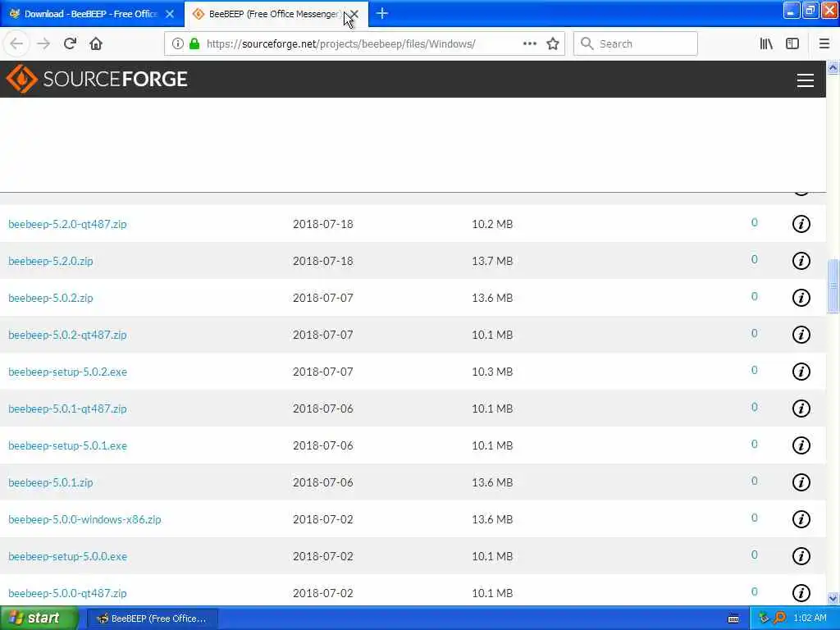Open the on-screen keyboard tray icon
Image resolution: width=840 pixels, height=630 pixels.
pyautogui.click(x=733, y=619)
